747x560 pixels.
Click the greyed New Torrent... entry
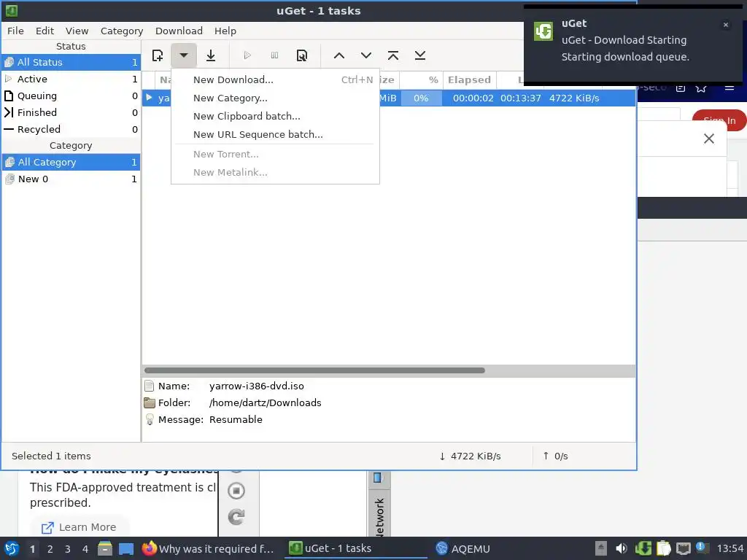coord(275,155)
